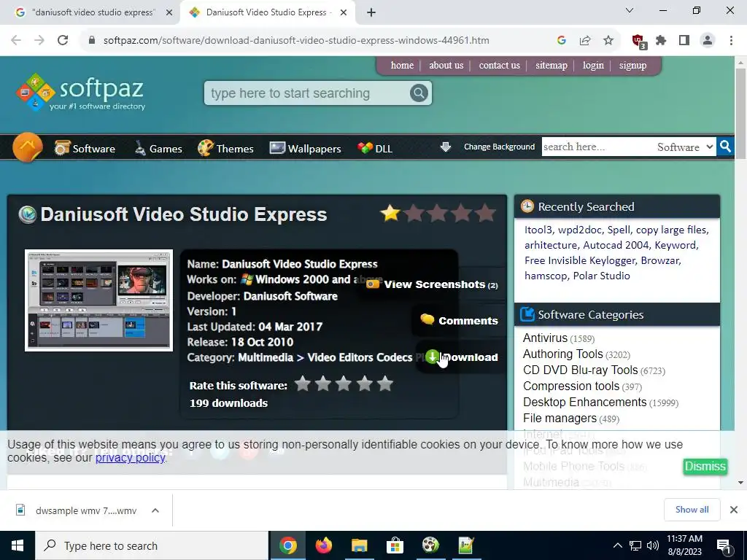The height and width of the screenshot is (560, 747).
Task: Click the home link in top menu
Action: [x=402, y=65]
